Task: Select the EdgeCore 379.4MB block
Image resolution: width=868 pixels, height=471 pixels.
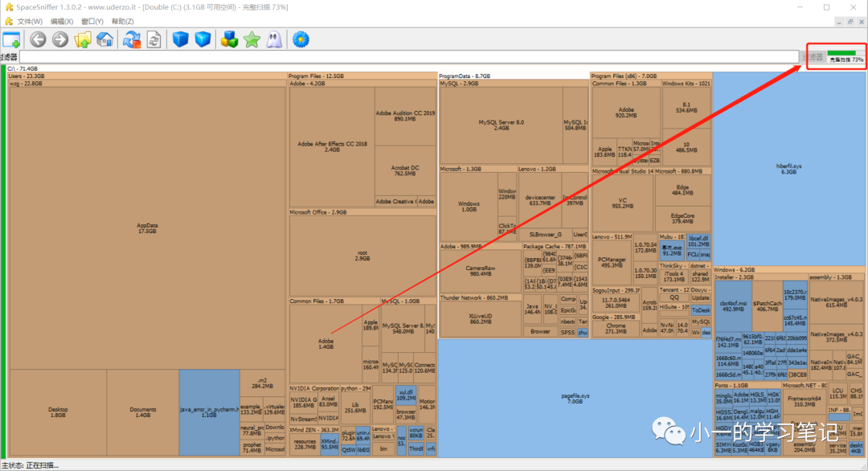Action: 682,219
